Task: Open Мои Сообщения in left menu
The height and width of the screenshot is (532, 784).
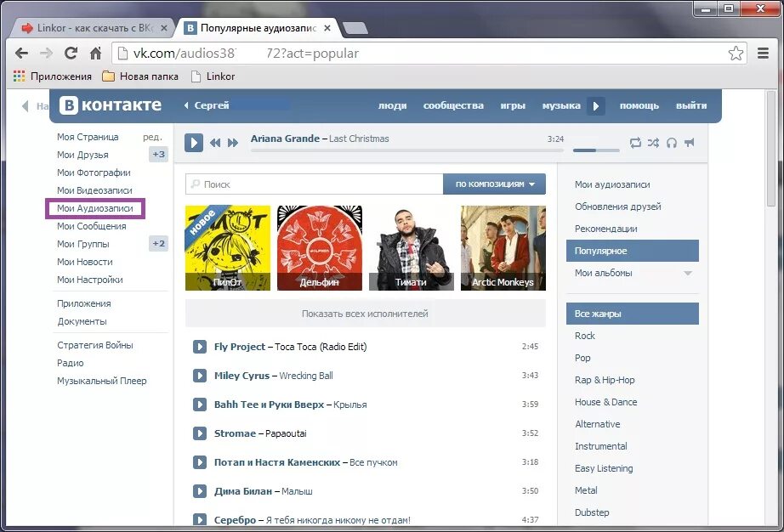Action: pos(92,226)
